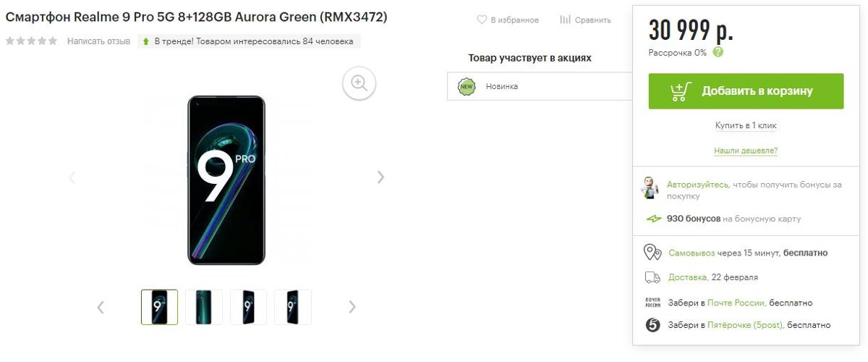Show previous product photo with left arrow
This screenshot has height=362, width=868.
click(x=72, y=177)
